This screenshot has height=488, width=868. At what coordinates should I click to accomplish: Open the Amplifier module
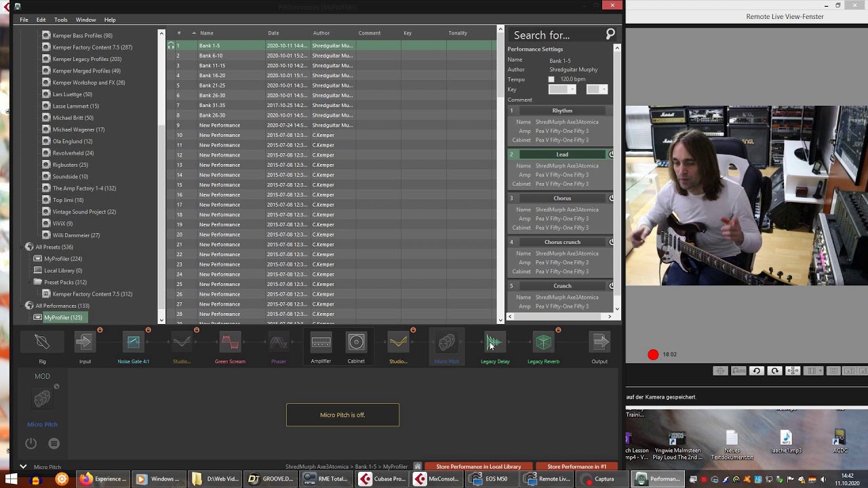321,343
